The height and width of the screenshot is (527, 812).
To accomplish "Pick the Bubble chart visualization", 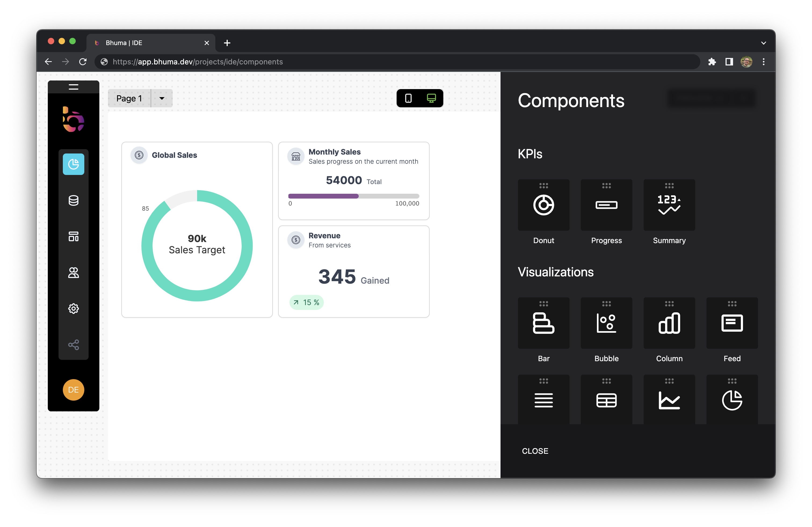I will tap(606, 323).
